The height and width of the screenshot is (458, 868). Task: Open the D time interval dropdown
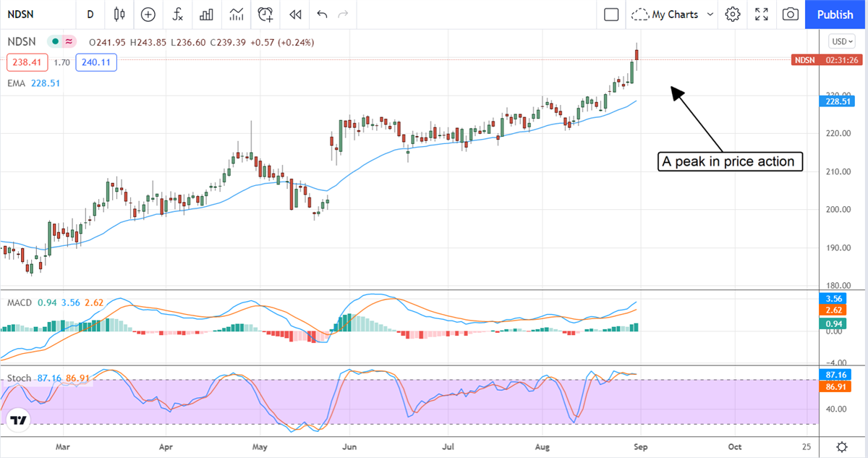pos(90,14)
